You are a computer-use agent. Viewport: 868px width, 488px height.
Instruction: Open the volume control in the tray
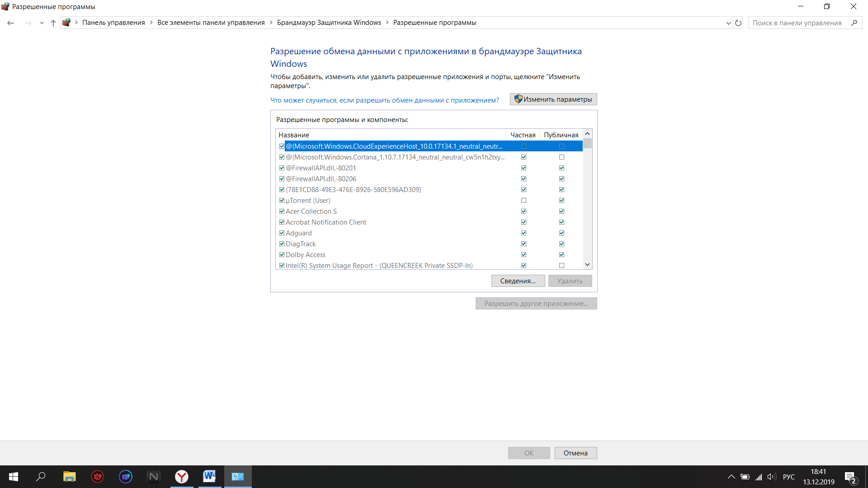coord(772,477)
